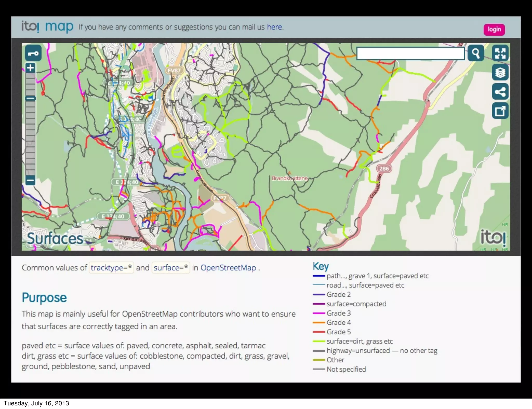Toggle fullscreen with the expand-arrows icon
This screenshot has height=409, width=532.
(x=500, y=53)
